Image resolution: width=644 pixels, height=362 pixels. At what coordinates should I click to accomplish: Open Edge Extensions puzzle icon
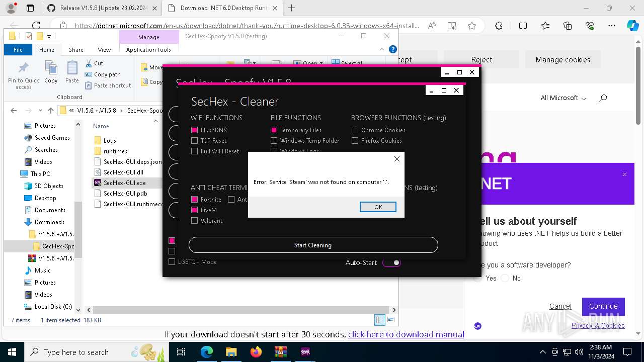coord(499,26)
